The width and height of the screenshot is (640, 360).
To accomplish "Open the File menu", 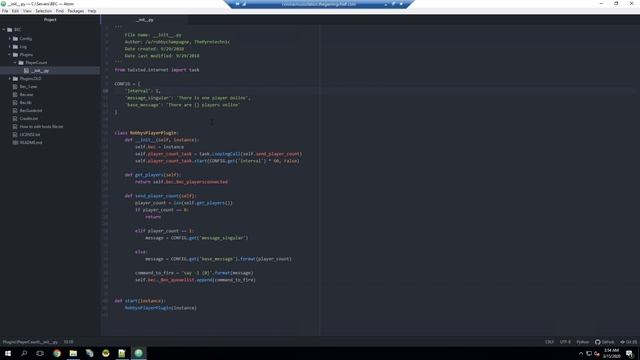I will click(5, 11).
